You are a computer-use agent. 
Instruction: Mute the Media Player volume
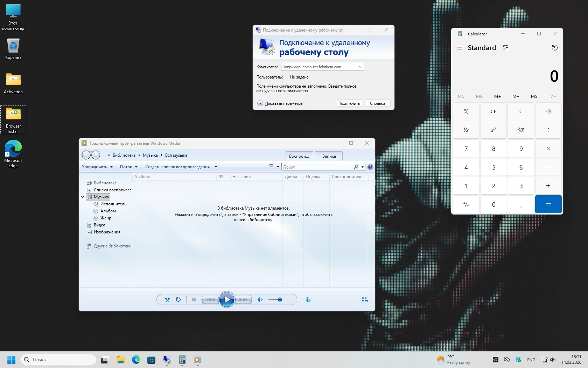(x=260, y=300)
